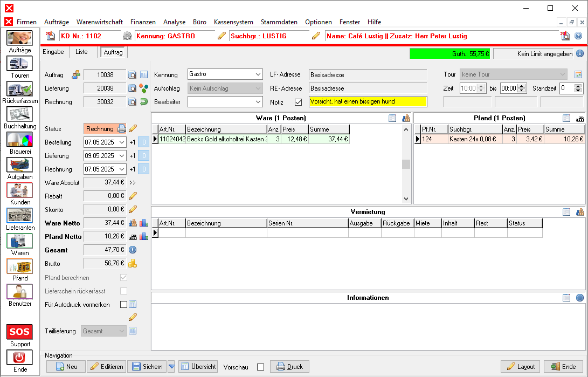
Task: Open the Warenwirtschaft menu
Action: click(99, 22)
